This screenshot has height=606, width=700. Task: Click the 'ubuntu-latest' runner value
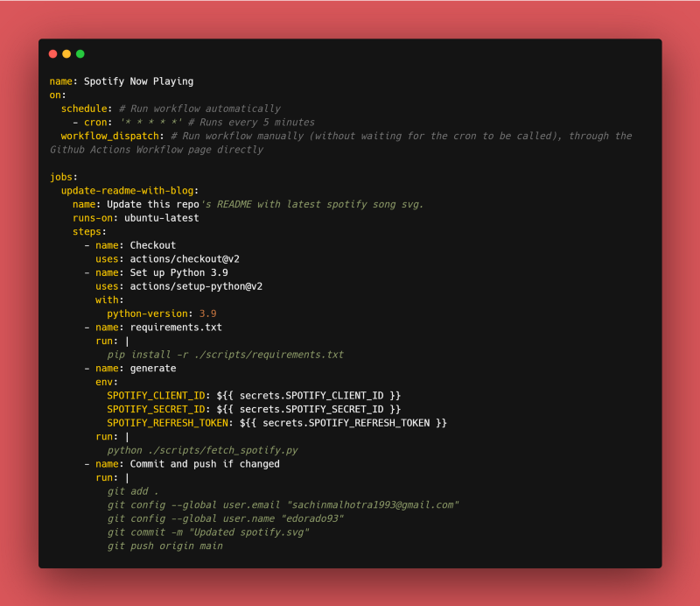point(161,218)
